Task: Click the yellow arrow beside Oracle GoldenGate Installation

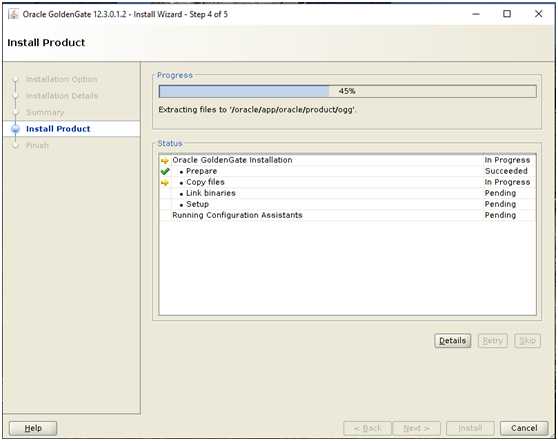Action: (x=165, y=161)
